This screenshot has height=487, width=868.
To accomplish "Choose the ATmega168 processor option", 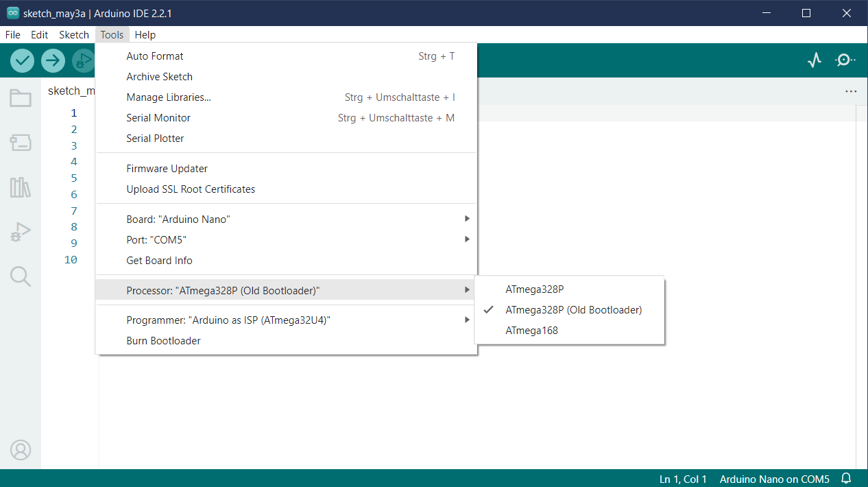I will pos(569,331).
